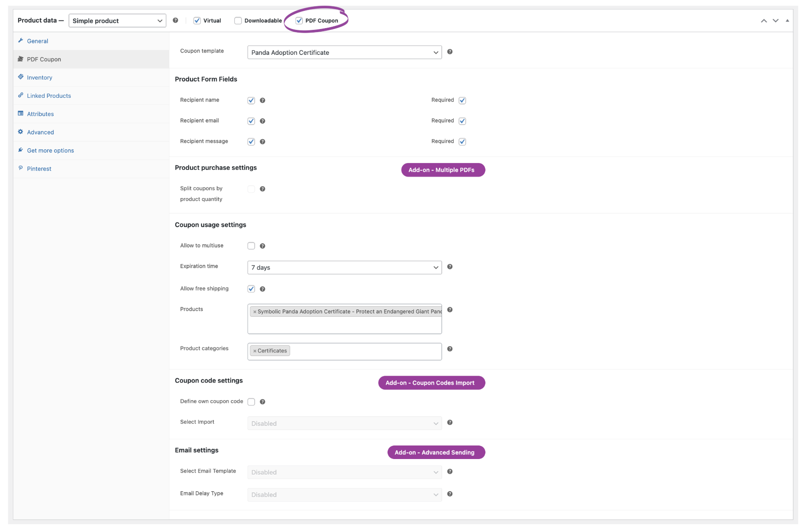Click the help icon beside Coupon template

coord(450,52)
